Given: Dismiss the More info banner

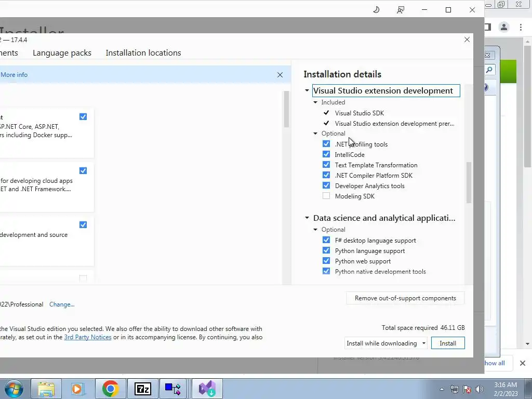Looking at the screenshot, I should [x=280, y=75].
